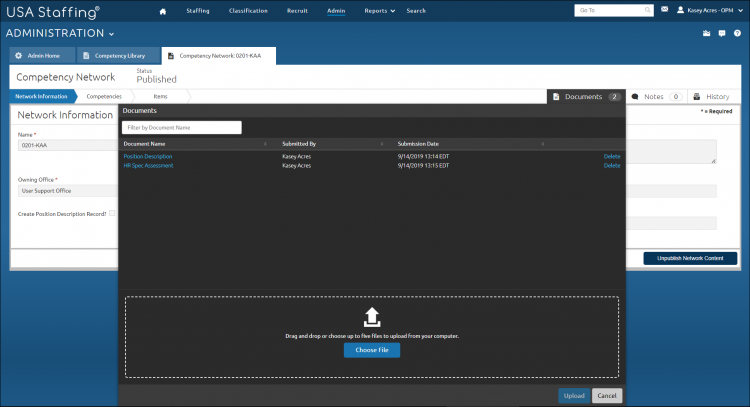750x407 pixels.
Task: Click the search magnifier in Go To box
Action: pos(647,10)
